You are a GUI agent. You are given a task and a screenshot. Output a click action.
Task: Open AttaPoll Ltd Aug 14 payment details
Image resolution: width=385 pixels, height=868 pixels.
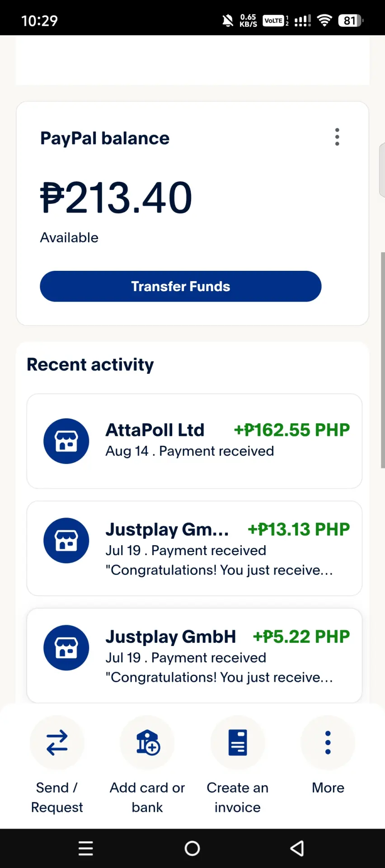[x=194, y=441]
